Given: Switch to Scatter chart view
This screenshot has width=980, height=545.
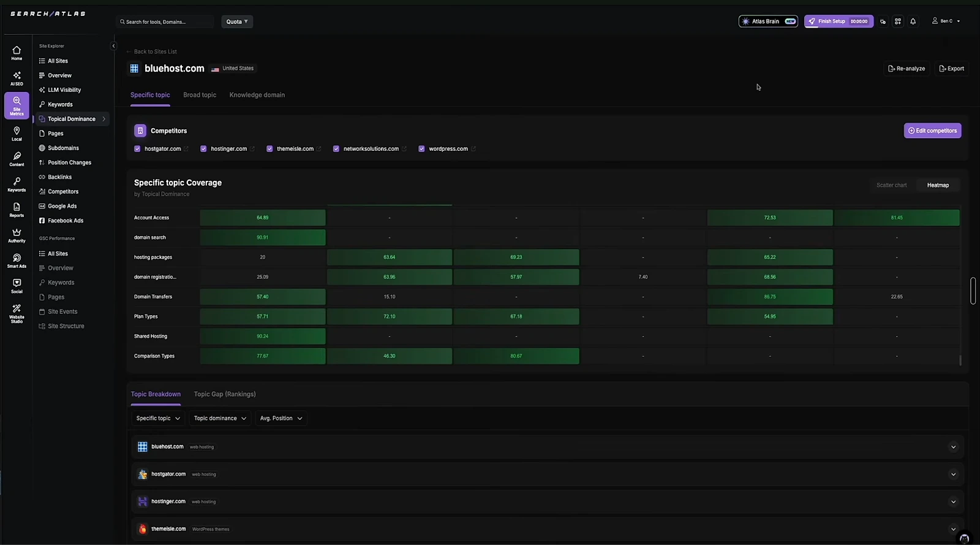Looking at the screenshot, I should 891,185.
